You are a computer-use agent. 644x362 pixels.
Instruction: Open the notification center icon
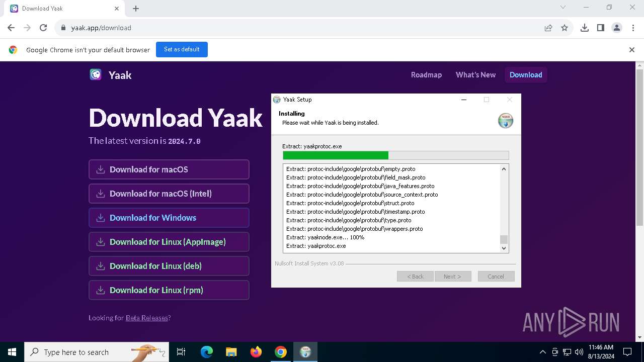coord(627,352)
